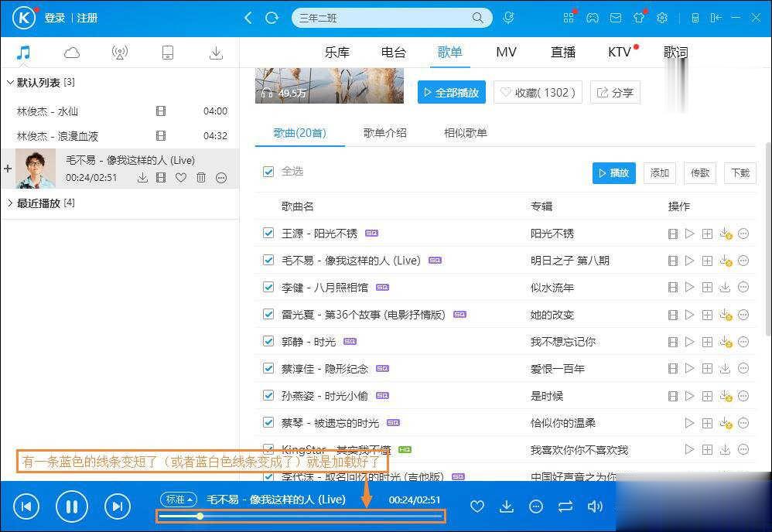Open the Kugou settings gear icon
The image size is (772, 532).
point(662,18)
